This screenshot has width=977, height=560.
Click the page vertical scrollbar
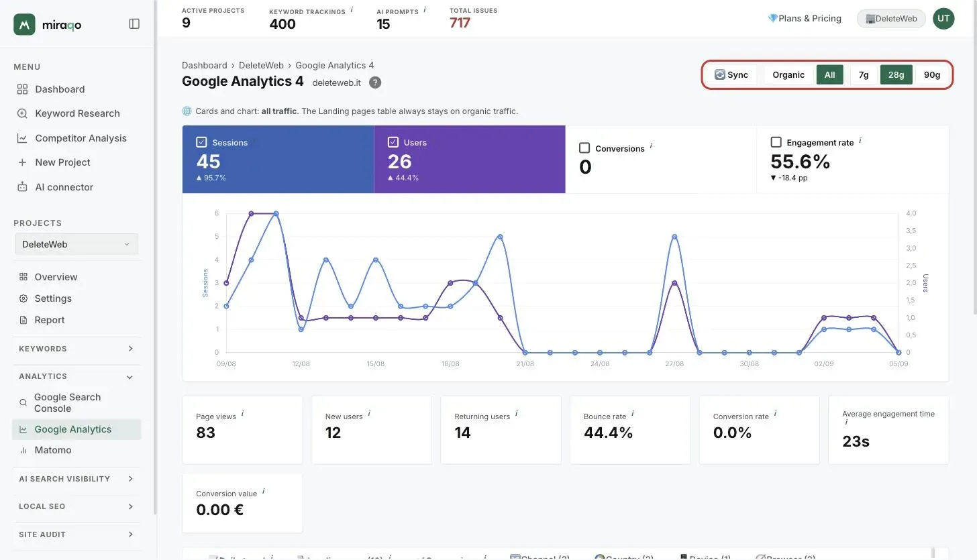(x=974, y=157)
